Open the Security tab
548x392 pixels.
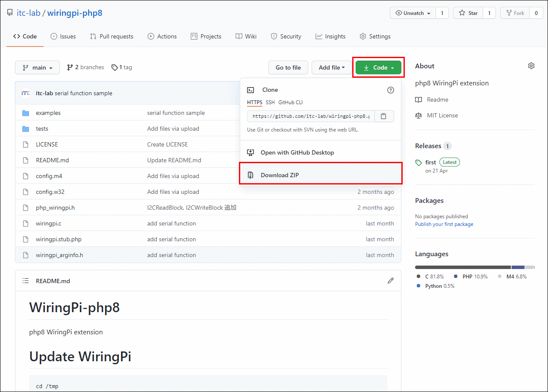tap(286, 37)
